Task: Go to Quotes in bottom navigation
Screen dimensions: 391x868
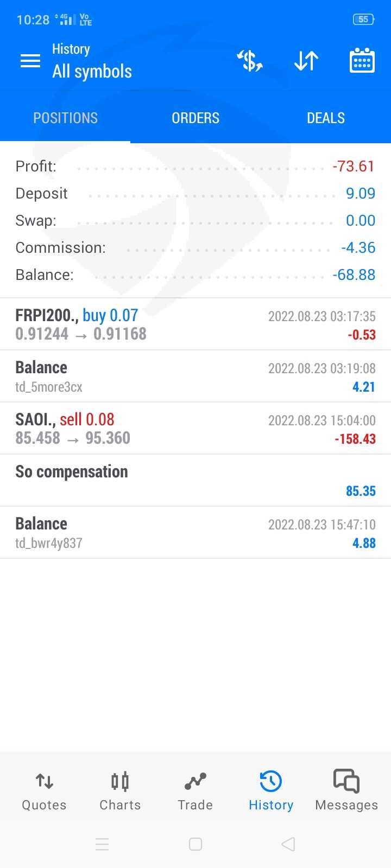Action: pos(44,791)
